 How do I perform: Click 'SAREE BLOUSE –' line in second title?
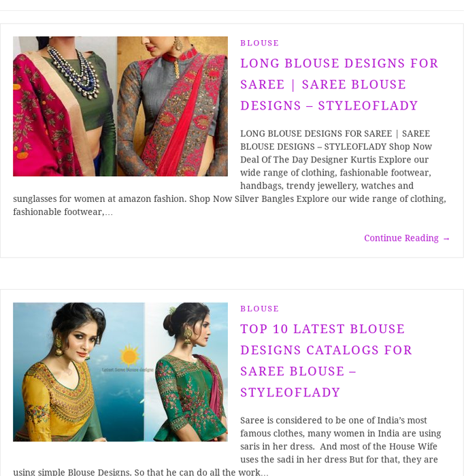point(298,371)
